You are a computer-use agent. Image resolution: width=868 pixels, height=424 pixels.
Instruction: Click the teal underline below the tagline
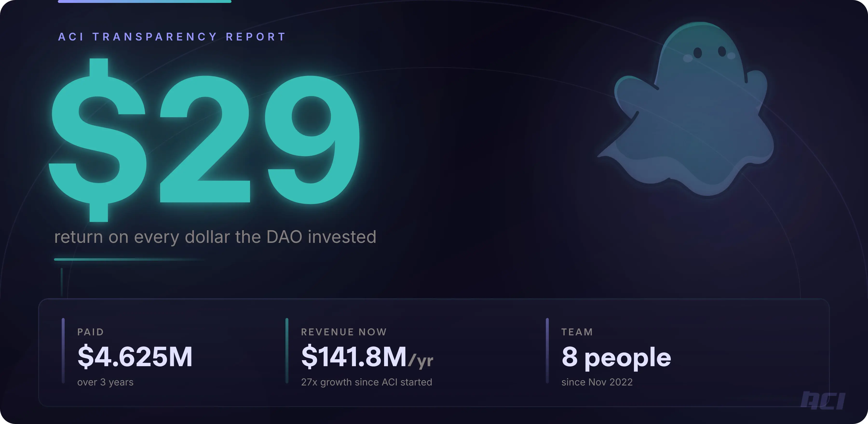pyautogui.click(x=128, y=259)
